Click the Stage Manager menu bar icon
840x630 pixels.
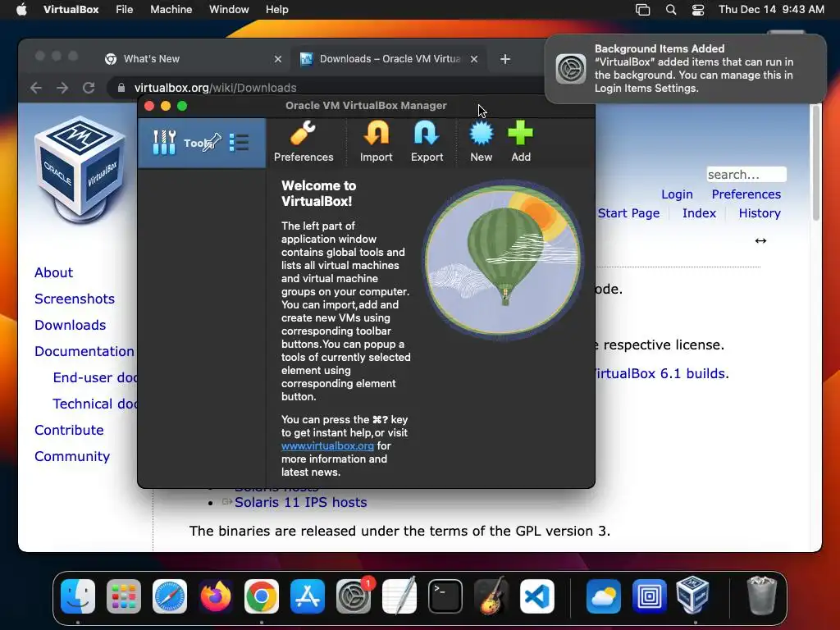pyautogui.click(x=642, y=10)
